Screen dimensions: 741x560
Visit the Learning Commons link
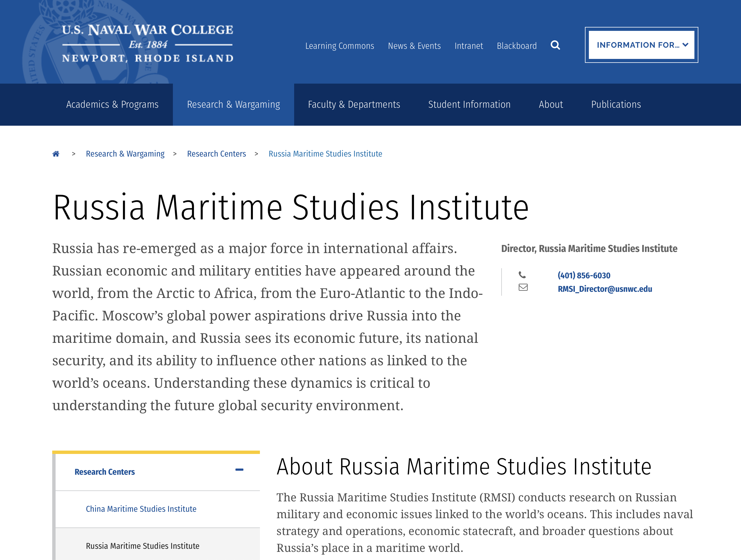pos(339,46)
